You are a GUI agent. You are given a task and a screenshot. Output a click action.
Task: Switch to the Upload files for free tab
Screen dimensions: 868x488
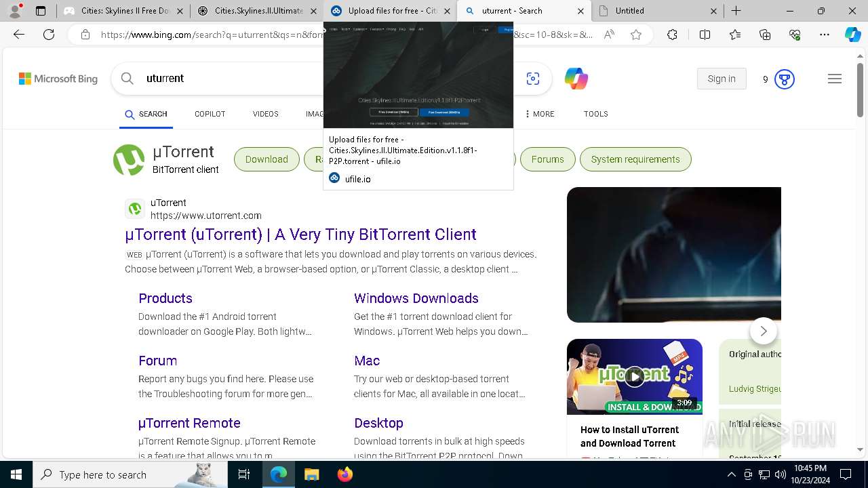[391, 11]
